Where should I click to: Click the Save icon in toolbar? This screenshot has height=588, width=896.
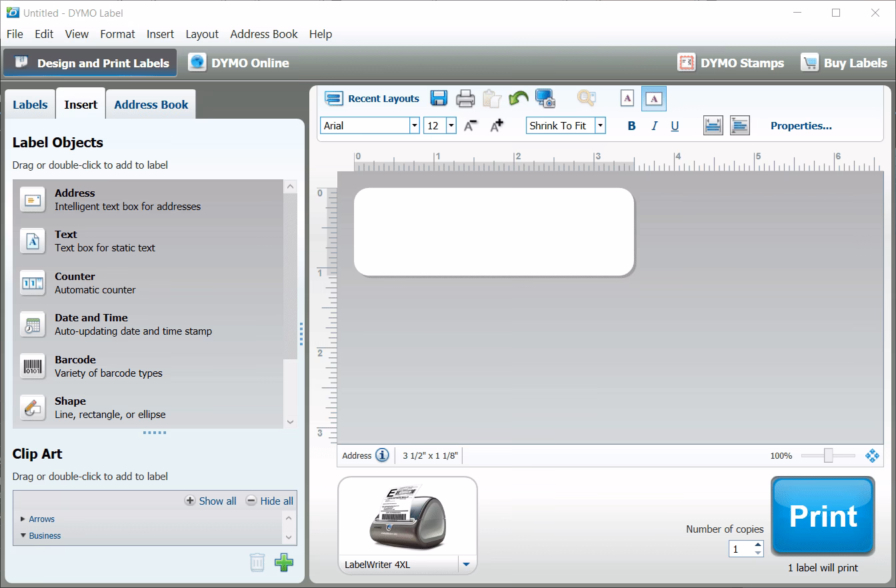pyautogui.click(x=439, y=98)
